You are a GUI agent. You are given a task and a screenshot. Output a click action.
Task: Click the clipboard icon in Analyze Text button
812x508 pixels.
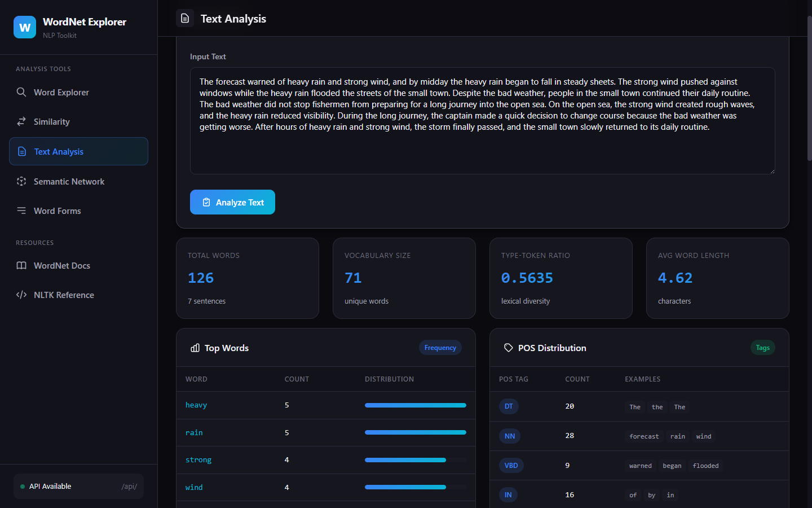[x=206, y=202]
